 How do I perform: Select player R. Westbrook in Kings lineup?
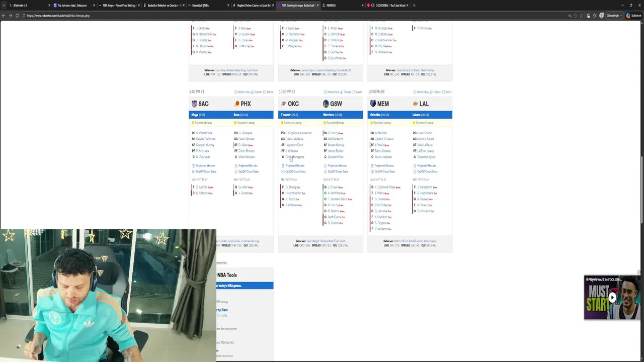(x=204, y=133)
